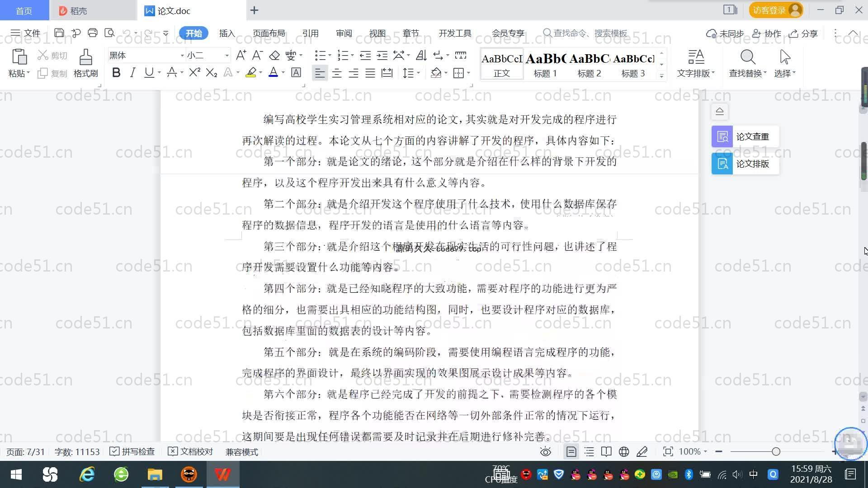868x488 pixels.
Task: Open the font size dropdown
Action: coord(227,56)
